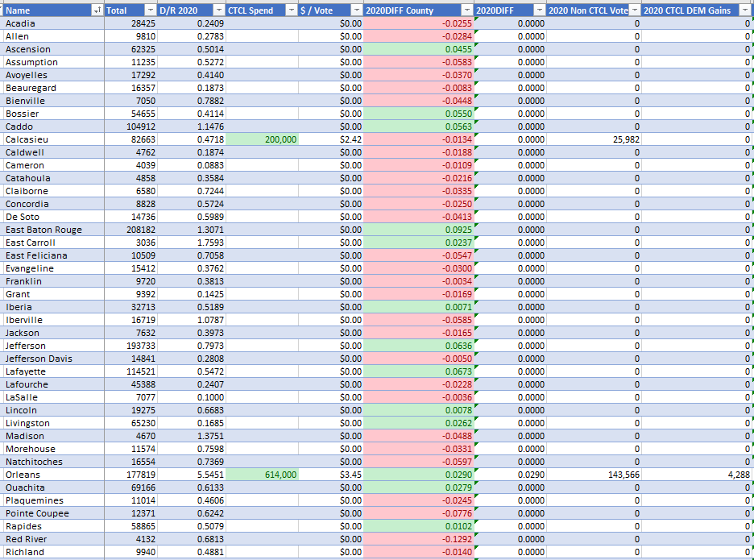Select the 5.5451 D/R 2020 cell

coord(192,475)
